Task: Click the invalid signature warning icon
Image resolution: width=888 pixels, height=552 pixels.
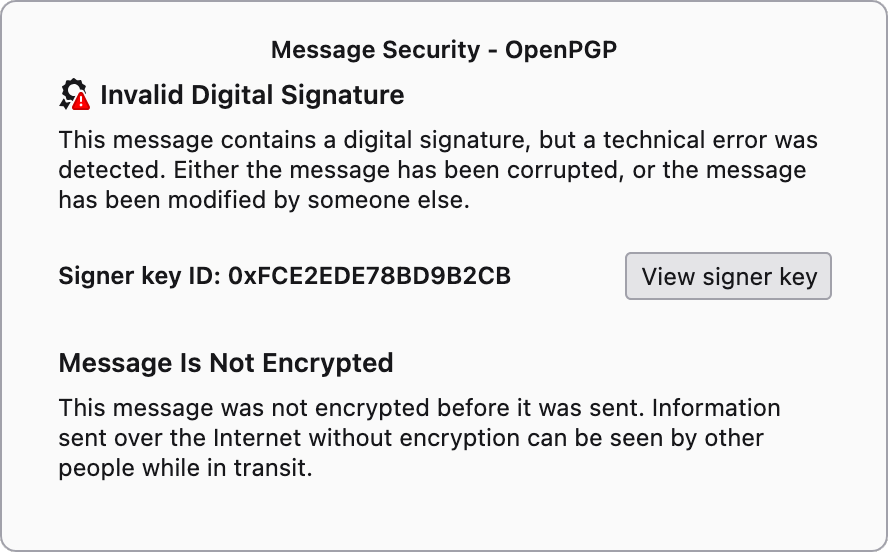Action: coord(74,95)
